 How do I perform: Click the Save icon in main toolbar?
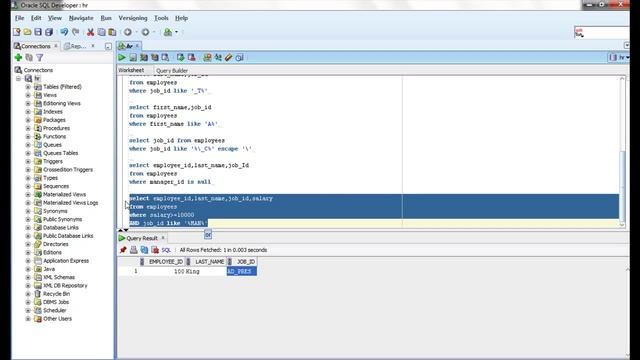click(38, 32)
